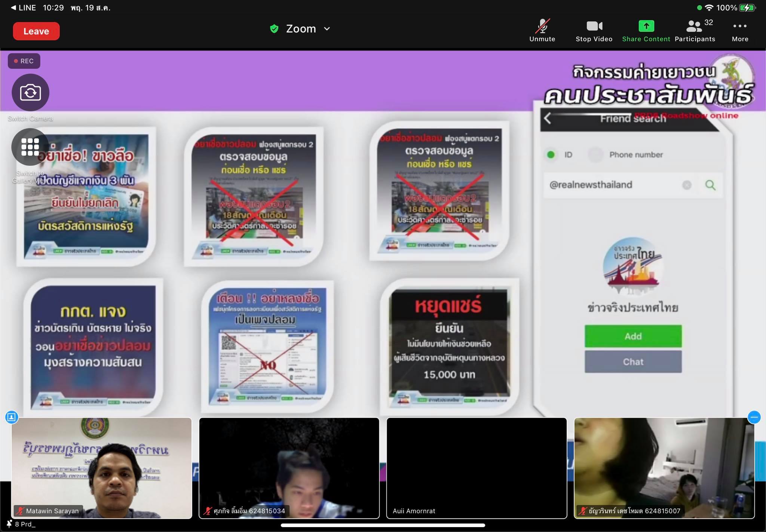
Task: Clear the friend search field with the X
Action: click(x=687, y=185)
